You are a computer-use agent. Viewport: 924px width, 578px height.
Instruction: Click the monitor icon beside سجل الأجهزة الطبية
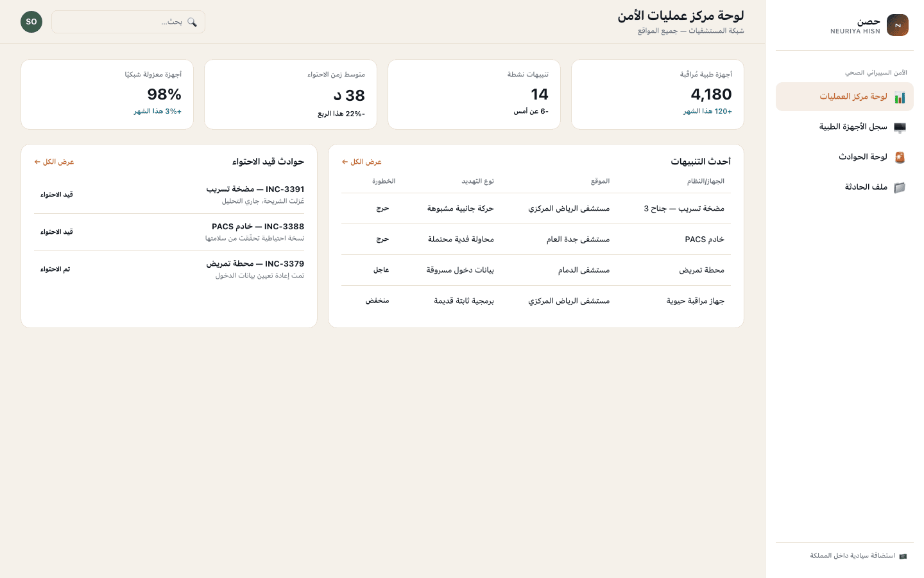pos(900,127)
